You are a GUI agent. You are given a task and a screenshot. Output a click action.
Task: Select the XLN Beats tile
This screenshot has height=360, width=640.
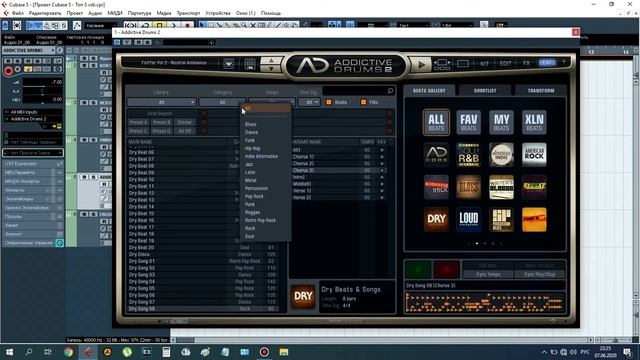coord(534,122)
